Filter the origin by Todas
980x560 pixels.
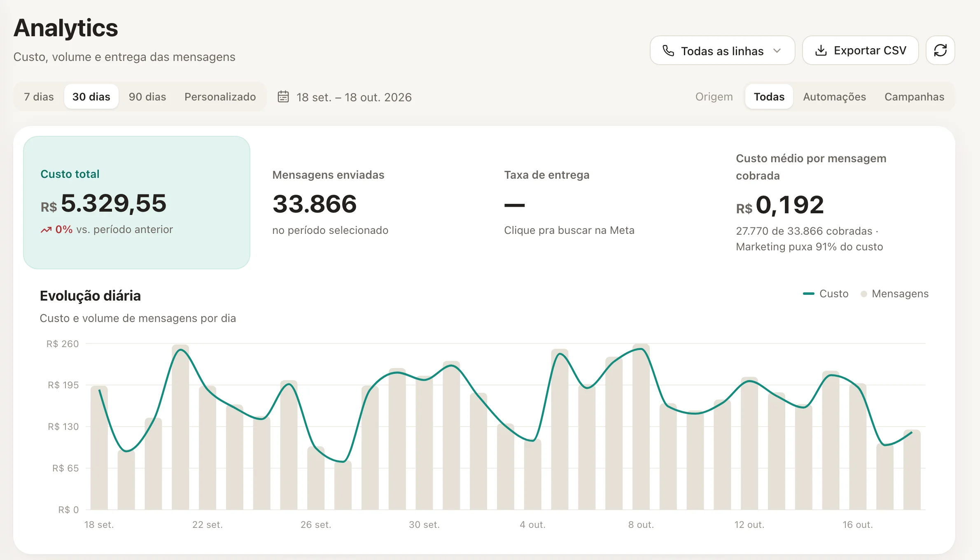pos(769,97)
